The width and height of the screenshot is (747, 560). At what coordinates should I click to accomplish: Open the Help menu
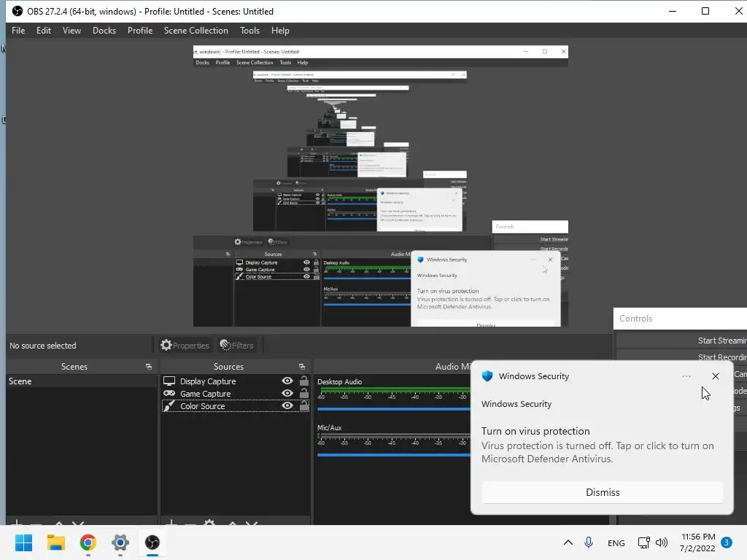[280, 31]
